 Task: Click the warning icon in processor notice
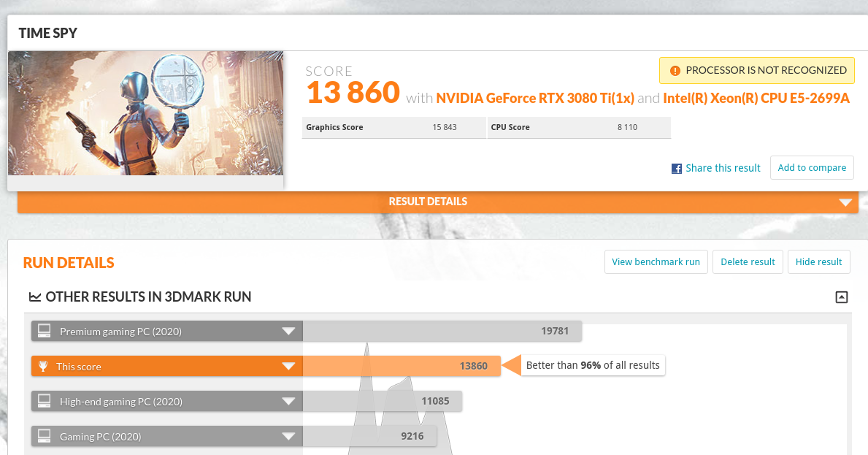coord(675,71)
